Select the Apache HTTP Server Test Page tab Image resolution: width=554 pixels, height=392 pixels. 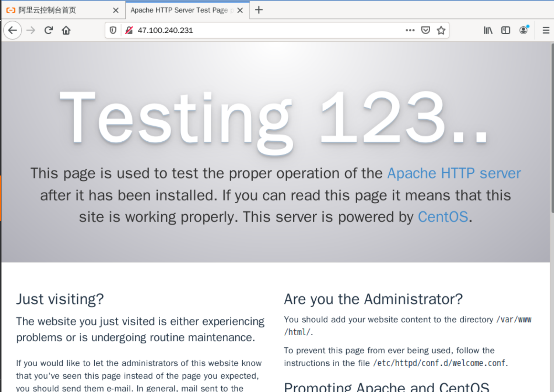[187, 10]
